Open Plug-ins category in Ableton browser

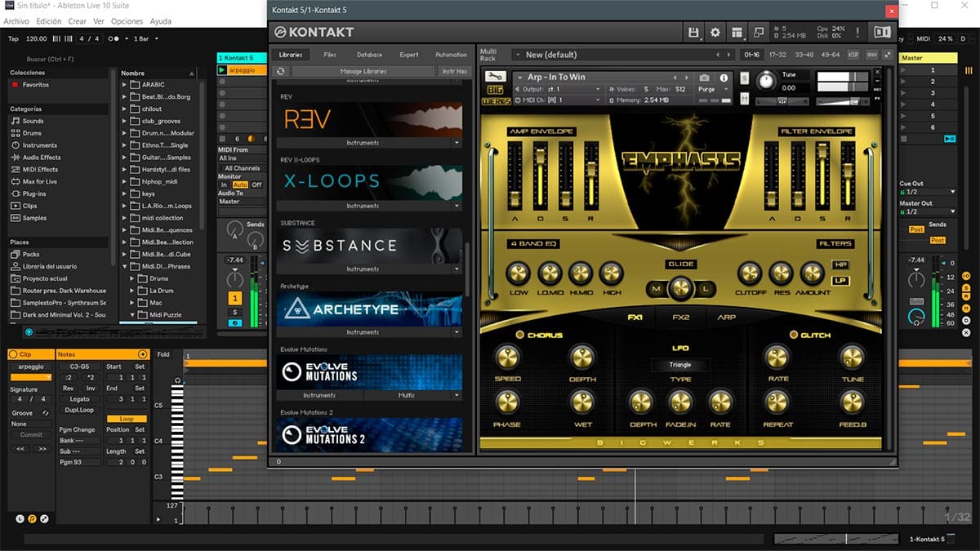[29, 193]
